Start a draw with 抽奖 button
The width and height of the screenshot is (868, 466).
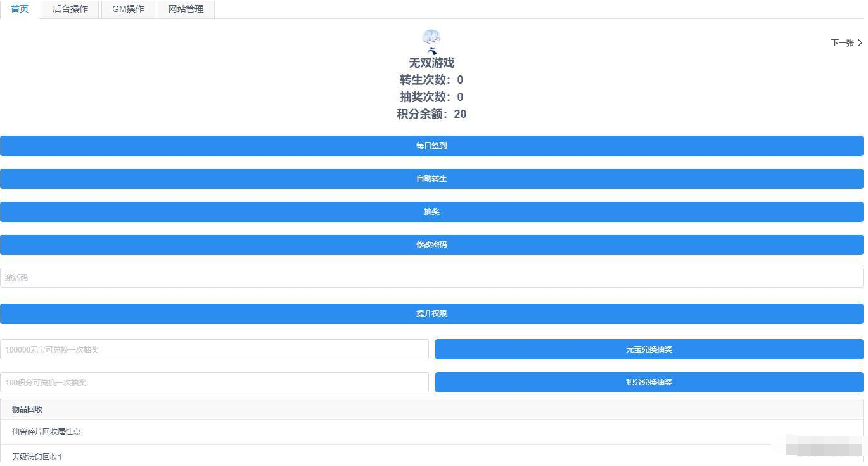[431, 212]
